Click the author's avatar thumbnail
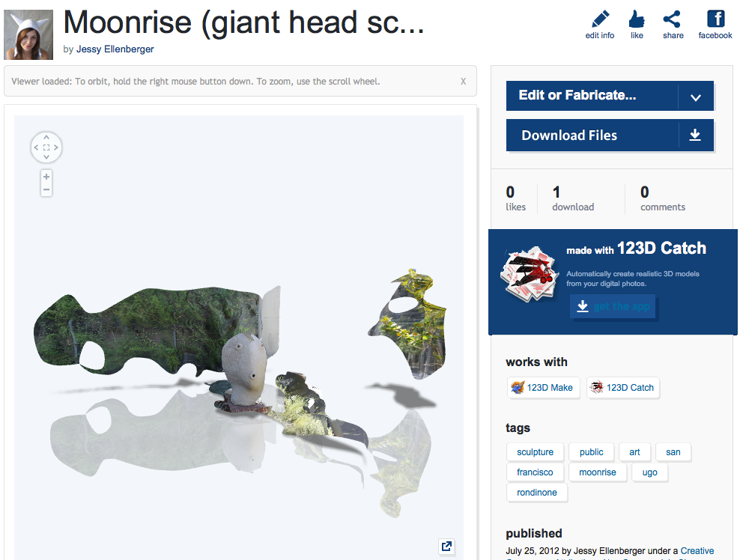The width and height of the screenshot is (743, 560). [x=28, y=34]
